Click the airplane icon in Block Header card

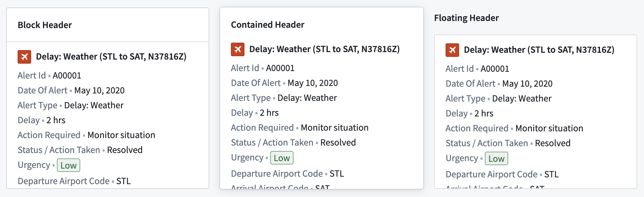[24, 57]
